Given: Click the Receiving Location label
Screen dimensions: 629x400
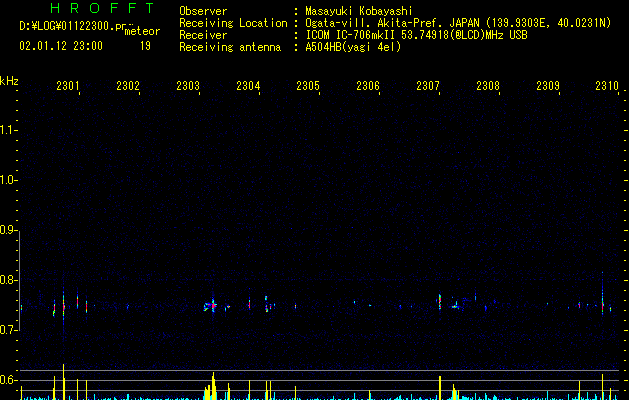Looking at the screenshot, I should 233,23.
